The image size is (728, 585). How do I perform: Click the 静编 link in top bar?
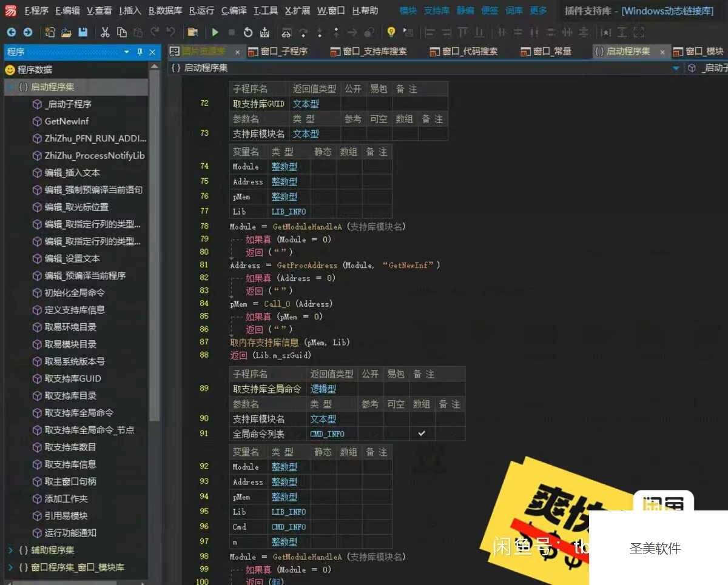[x=465, y=10]
